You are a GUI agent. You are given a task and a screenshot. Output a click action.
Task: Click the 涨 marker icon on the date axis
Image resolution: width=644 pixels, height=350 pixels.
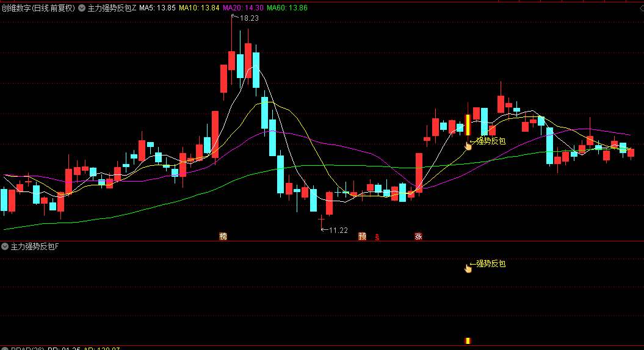click(418, 237)
